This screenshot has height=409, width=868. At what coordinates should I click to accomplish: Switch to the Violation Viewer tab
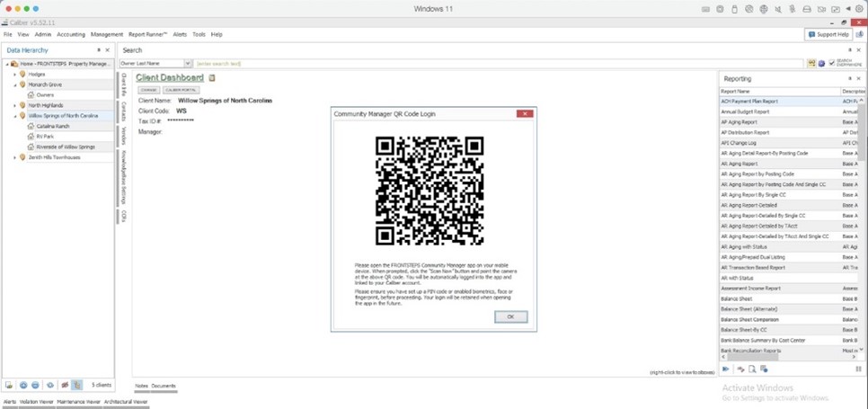click(x=37, y=402)
